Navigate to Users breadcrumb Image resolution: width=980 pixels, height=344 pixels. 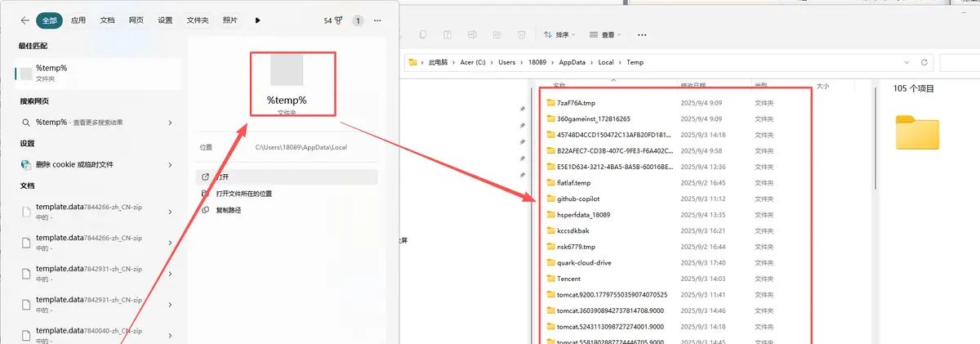coord(507,62)
